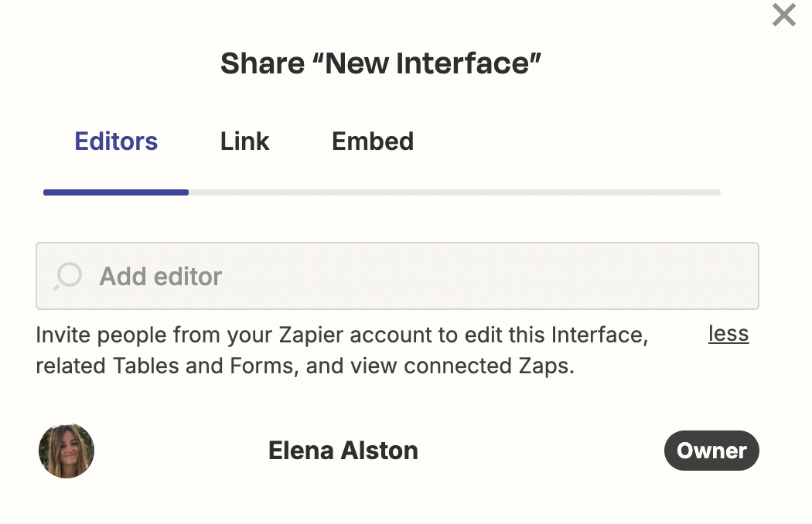Image resolution: width=812 pixels, height=524 pixels.
Task: Click the blue active tab indicator bar
Action: pos(116,192)
